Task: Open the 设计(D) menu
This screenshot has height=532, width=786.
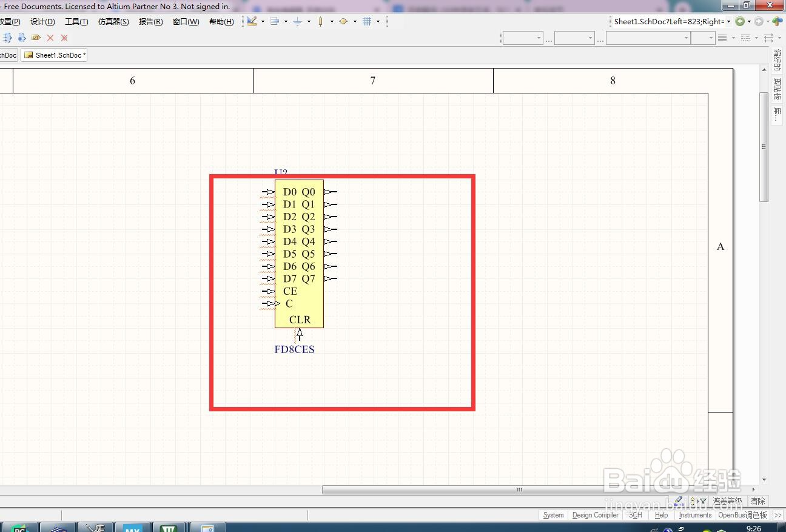Action: [x=42, y=22]
